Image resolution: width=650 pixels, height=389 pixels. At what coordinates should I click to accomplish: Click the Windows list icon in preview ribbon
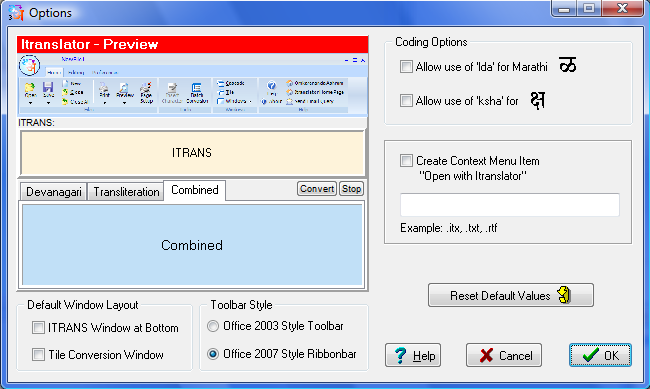[x=221, y=101]
